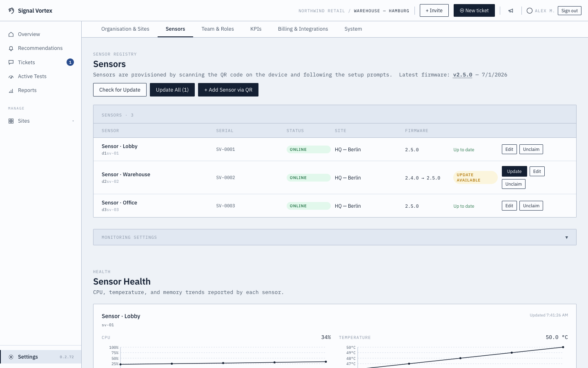Screen dimensions: 588x368
Task: Click the Northwind Retail breadcrumb
Action: (322, 11)
